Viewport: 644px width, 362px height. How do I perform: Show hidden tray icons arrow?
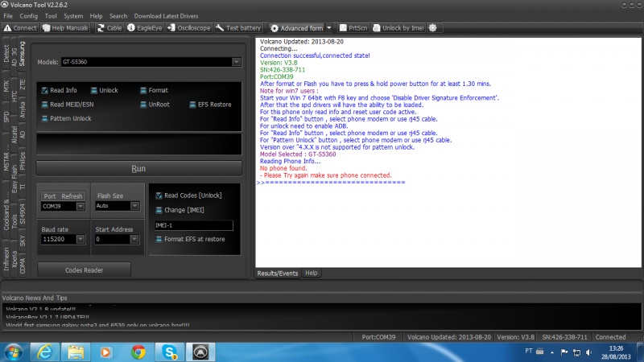coord(552,352)
